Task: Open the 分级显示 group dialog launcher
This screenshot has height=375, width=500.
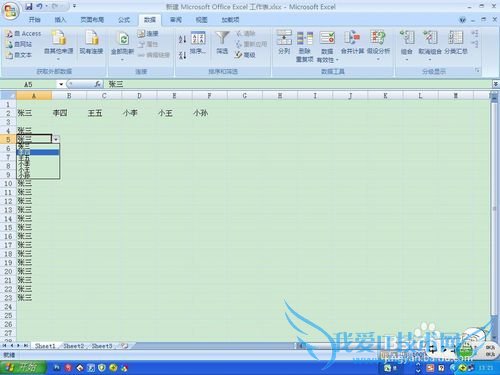Action: [x=477, y=71]
